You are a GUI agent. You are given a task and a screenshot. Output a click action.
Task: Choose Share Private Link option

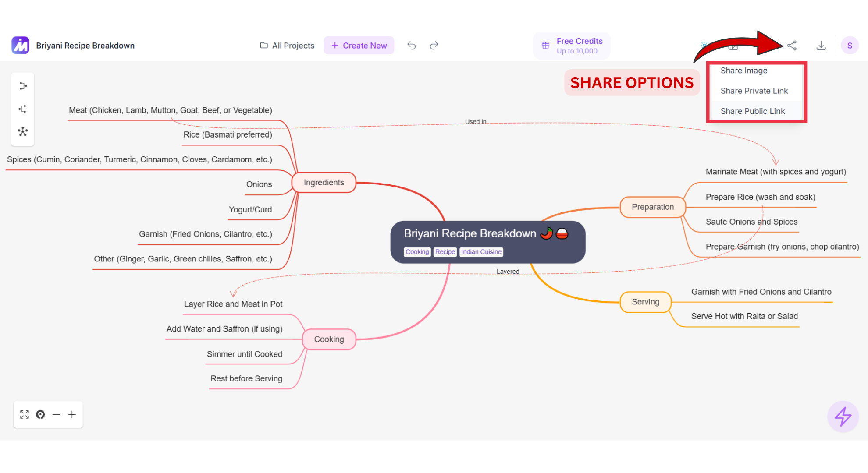click(x=754, y=91)
